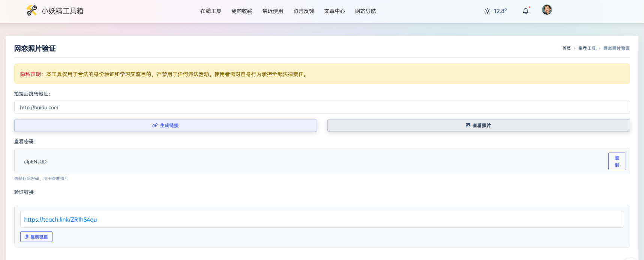
Task: Open the user avatar menu
Action: (x=547, y=10)
